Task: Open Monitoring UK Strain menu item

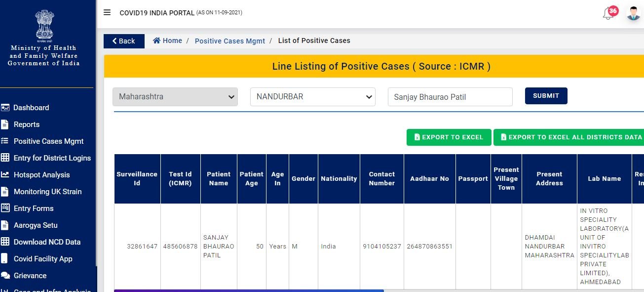Action: pos(47,192)
